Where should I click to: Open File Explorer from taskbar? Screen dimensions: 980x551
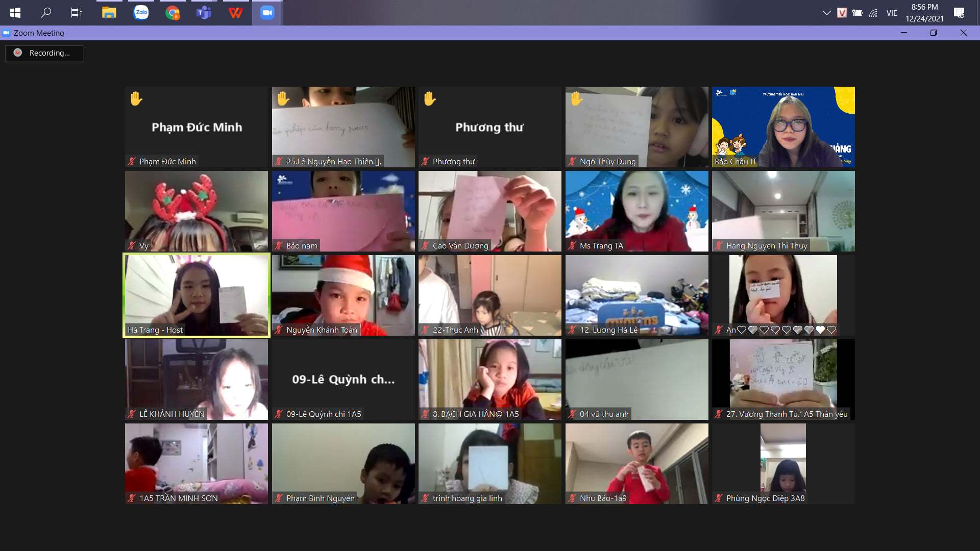109,13
